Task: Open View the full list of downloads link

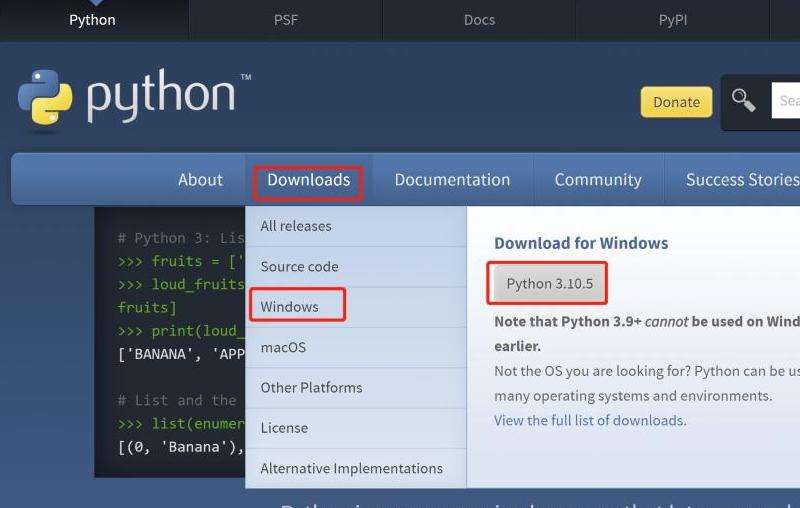Action: (590, 420)
